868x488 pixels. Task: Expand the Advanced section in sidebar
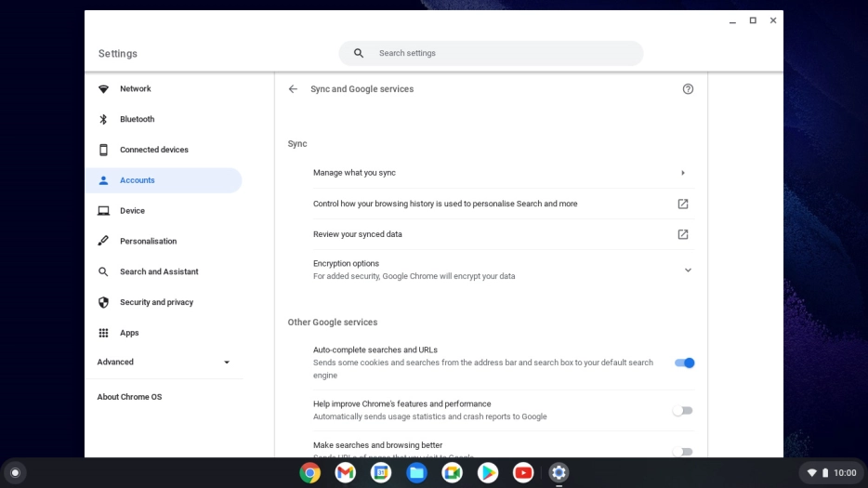[164, 362]
